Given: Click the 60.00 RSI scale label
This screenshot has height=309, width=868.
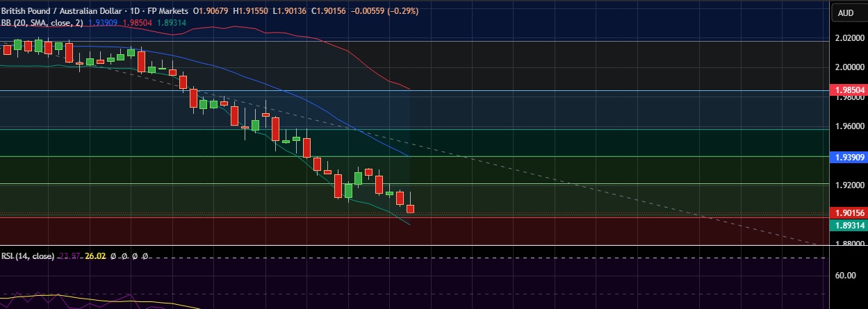Looking at the screenshot, I should (x=846, y=275).
